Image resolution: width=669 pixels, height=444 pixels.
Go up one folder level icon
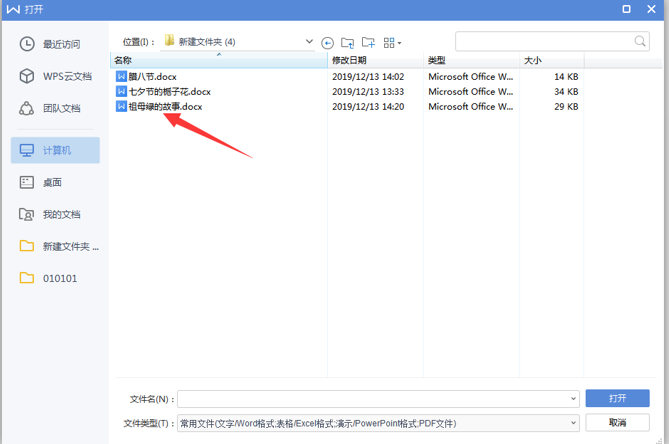point(347,43)
